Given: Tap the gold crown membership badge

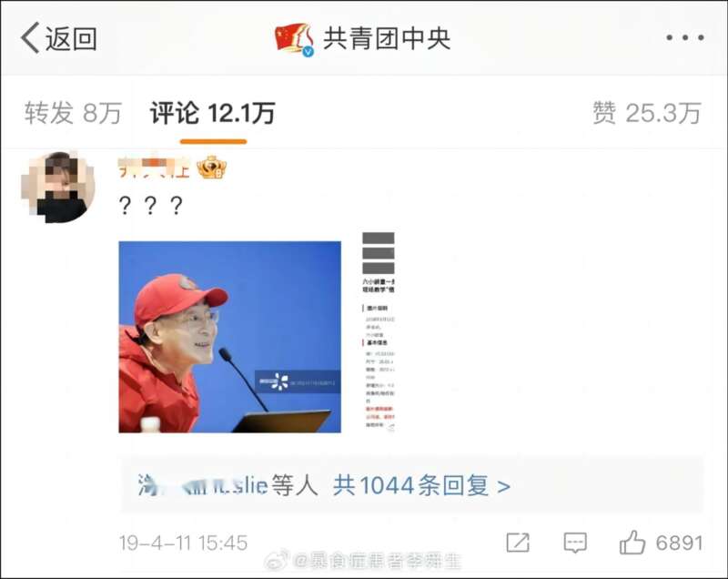Looking at the screenshot, I should pyautogui.click(x=212, y=168).
